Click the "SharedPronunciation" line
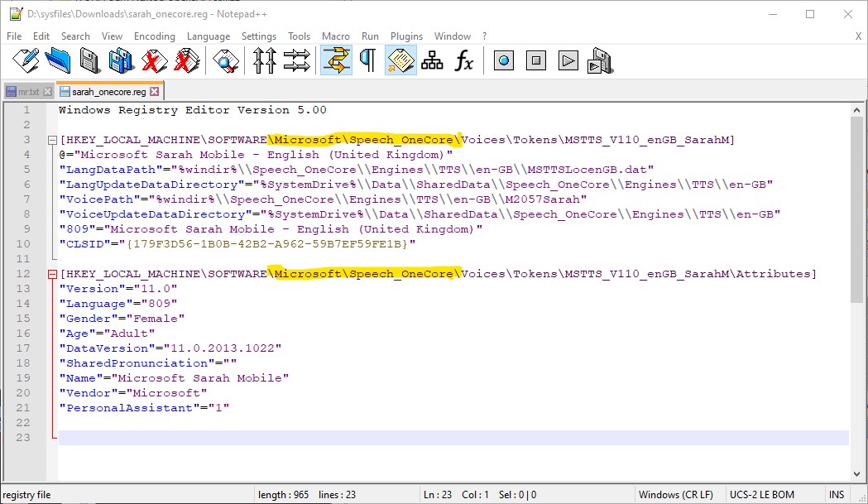868x504 pixels. coord(148,364)
